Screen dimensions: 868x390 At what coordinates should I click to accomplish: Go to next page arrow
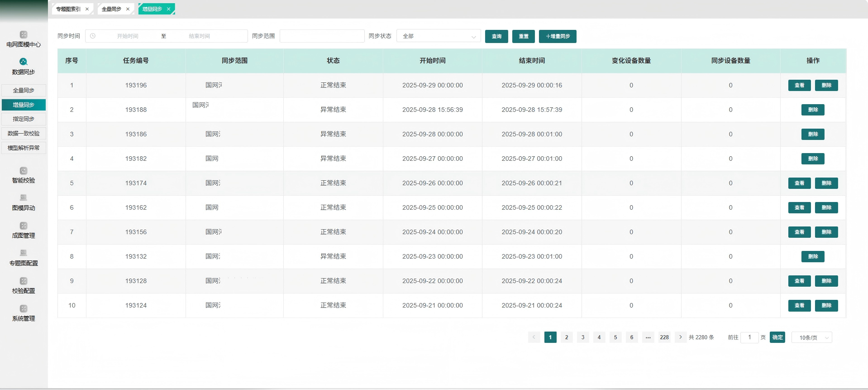pyautogui.click(x=680, y=337)
